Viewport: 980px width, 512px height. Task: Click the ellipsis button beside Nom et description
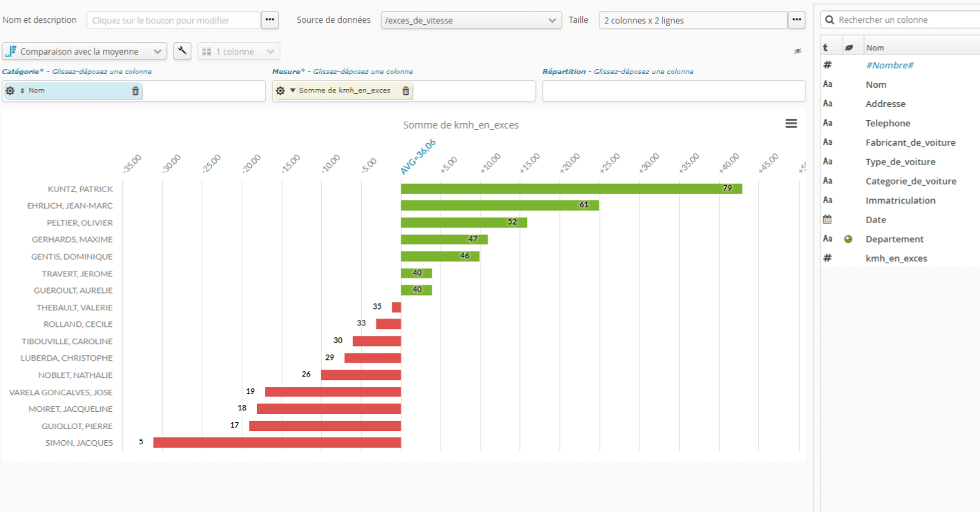tap(270, 20)
